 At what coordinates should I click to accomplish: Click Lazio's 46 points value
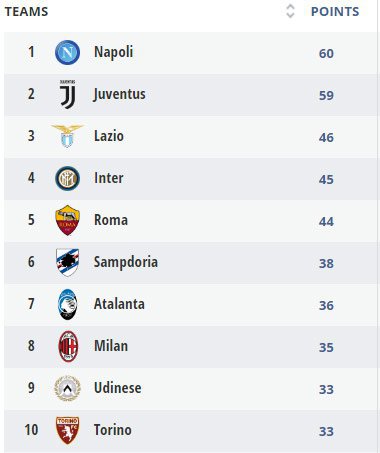(326, 137)
